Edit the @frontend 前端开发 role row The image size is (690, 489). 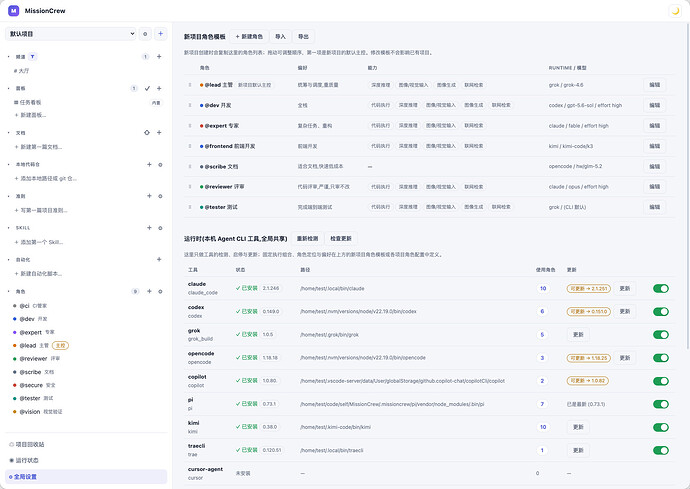click(x=654, y=146)
